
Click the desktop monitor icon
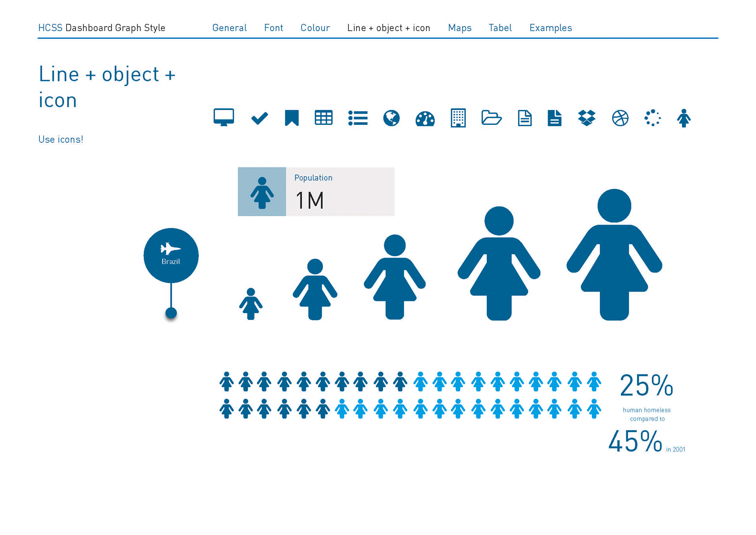pyautogui.click(x=224, y=117)
